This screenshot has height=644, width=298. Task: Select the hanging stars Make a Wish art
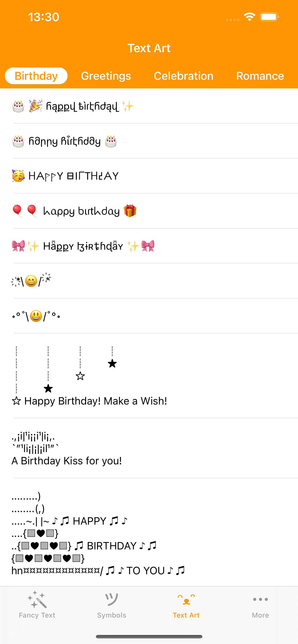click(89, 376)
